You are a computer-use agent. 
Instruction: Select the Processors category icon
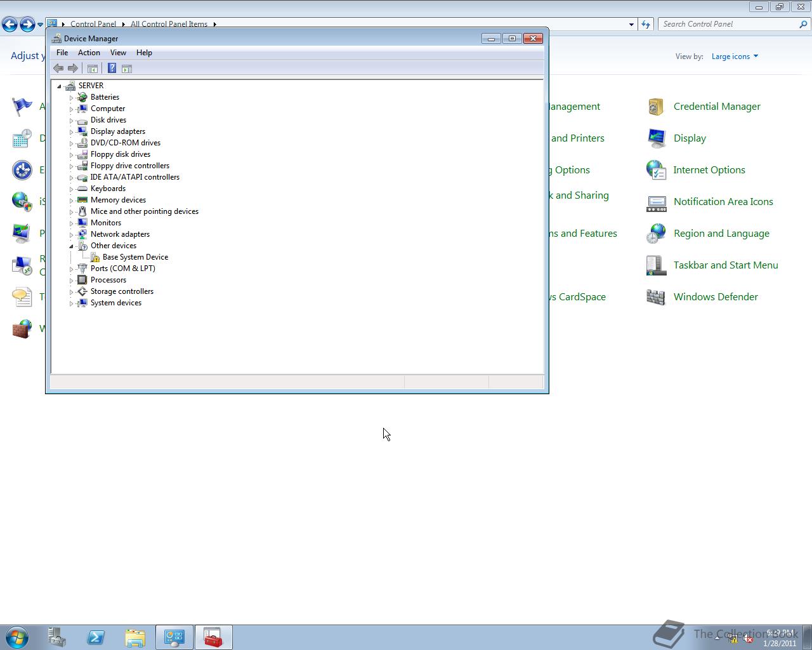click(82, 280)
